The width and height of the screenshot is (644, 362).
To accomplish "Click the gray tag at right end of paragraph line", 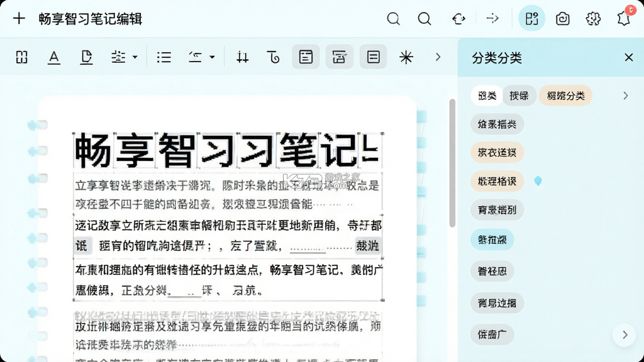I will click(367, 246).
